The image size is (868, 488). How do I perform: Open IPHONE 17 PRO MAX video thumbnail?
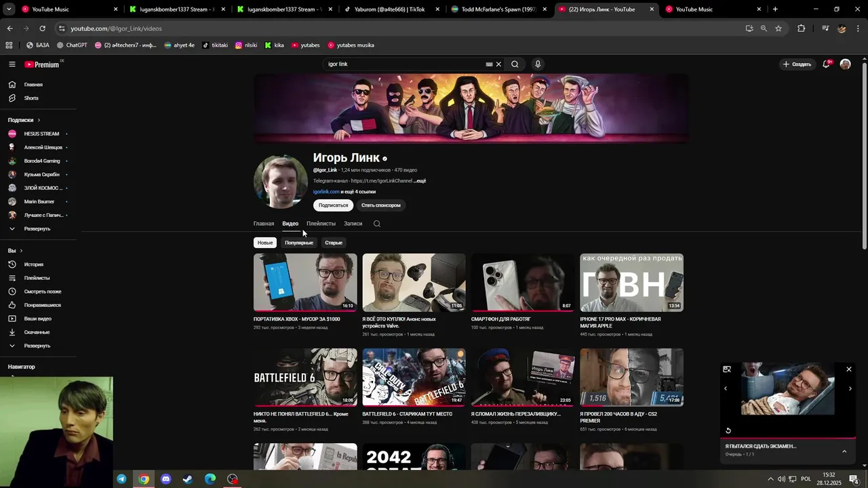pos(631,283)
